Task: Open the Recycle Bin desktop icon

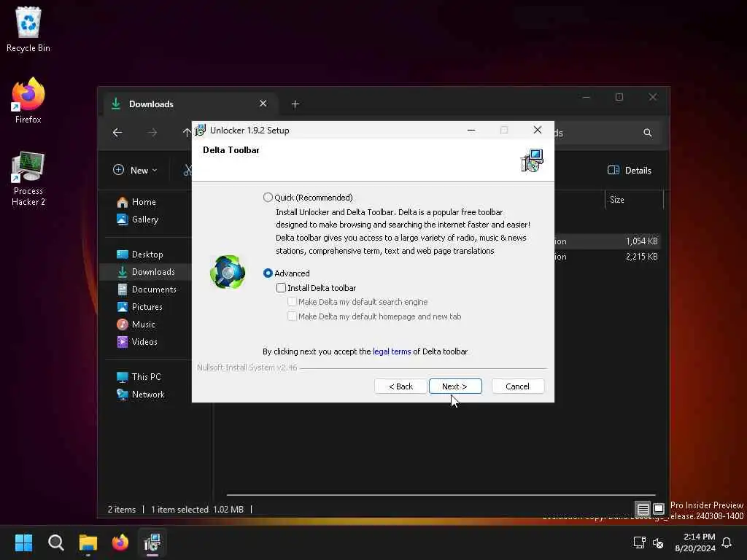Action: pos(28,29)
